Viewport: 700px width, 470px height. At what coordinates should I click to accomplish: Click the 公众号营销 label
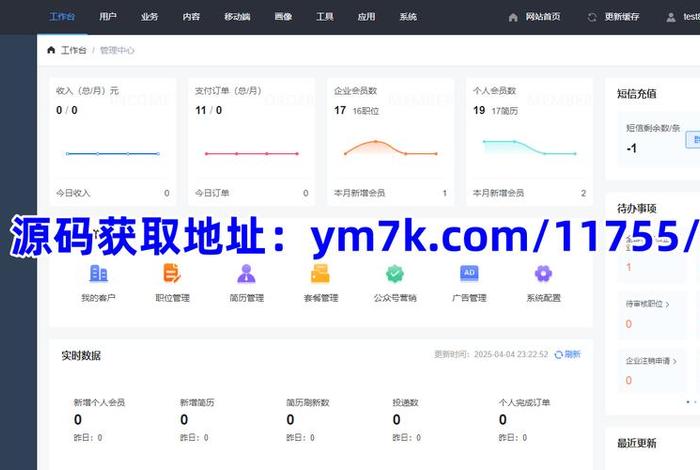coord(395,298)
